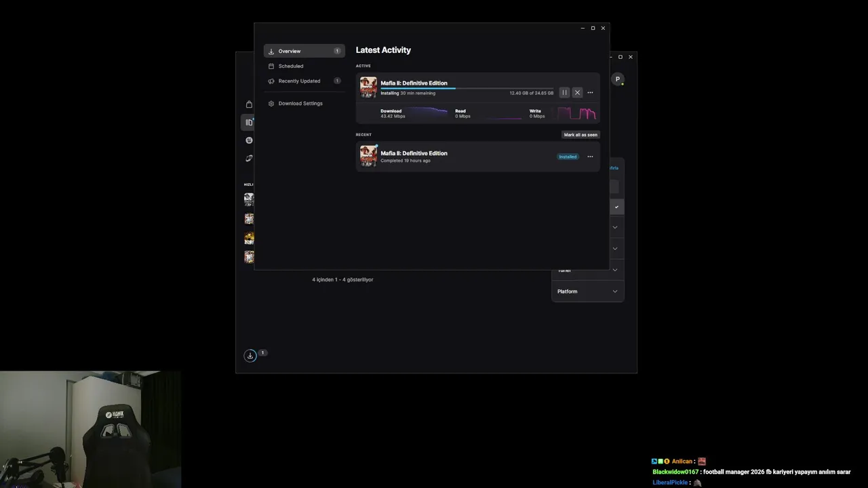Click '4 içinden 1 - 4 gösteriliyor' text
Screen dimensions: 868x488
coord(342,279)
